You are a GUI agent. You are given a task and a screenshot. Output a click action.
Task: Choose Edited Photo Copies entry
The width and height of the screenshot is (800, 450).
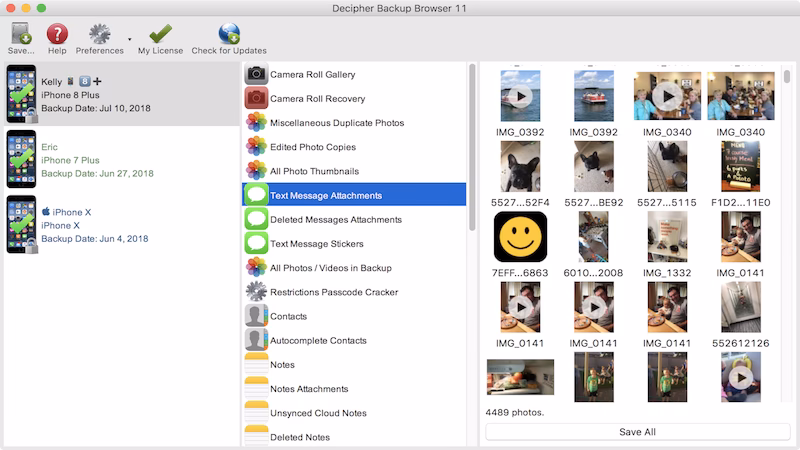point(354,146)
